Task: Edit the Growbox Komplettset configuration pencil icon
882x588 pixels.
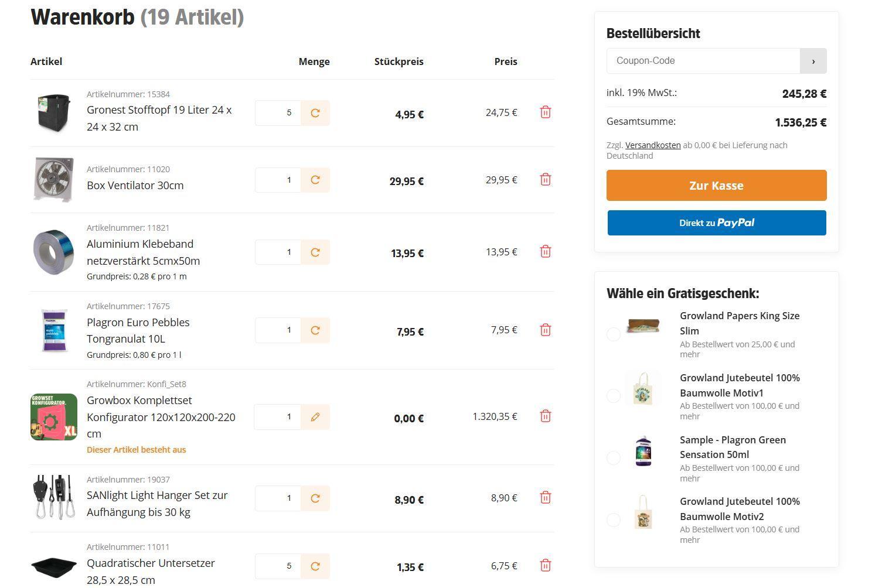Action: click(x=315, y=417)
